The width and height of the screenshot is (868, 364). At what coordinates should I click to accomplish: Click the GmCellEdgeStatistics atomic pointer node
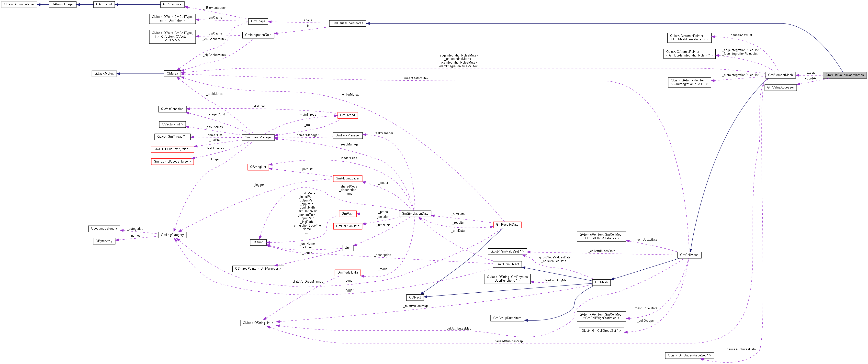[x=601, y=317]
